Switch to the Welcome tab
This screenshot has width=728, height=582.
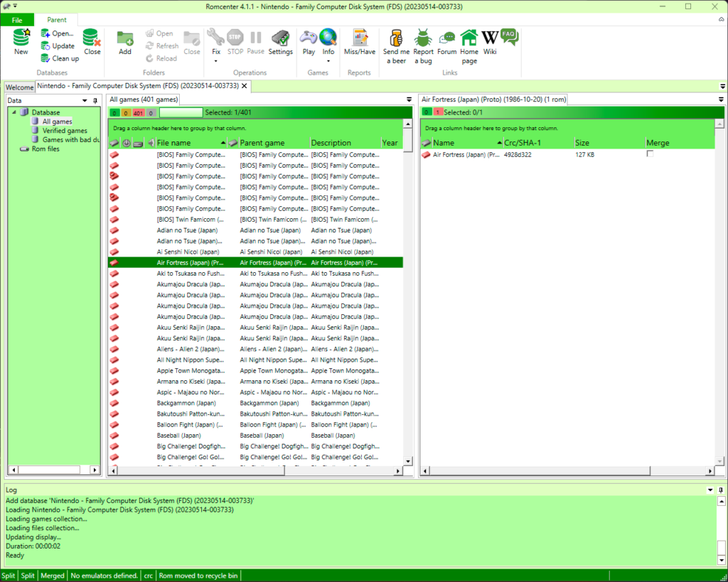click(x=19, y=87)
